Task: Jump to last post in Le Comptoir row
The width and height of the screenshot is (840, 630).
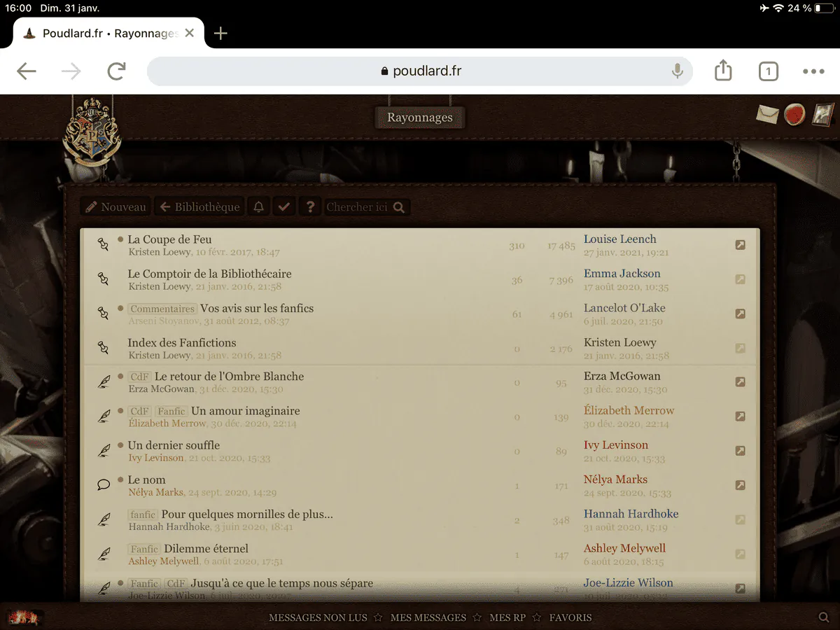Action: coord(741,279)
